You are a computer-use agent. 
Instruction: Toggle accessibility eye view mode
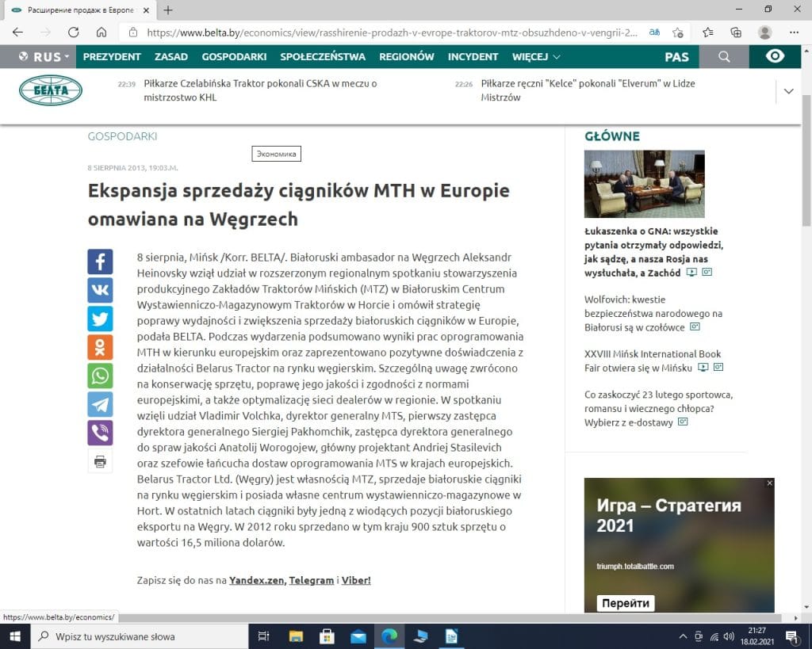(775, 56)
